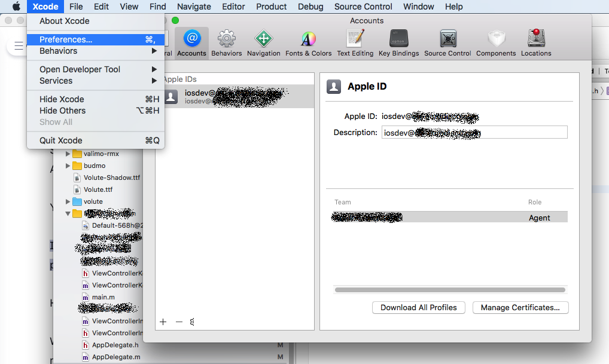Select the iosdev account avatar icon
This screenshot has width=609, height=364.
click(x=171, y=97)
